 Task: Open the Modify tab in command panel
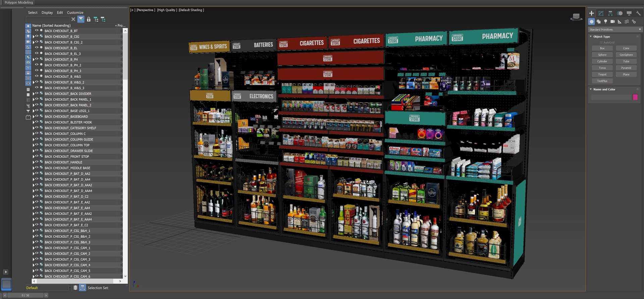[x=601, y=13]
